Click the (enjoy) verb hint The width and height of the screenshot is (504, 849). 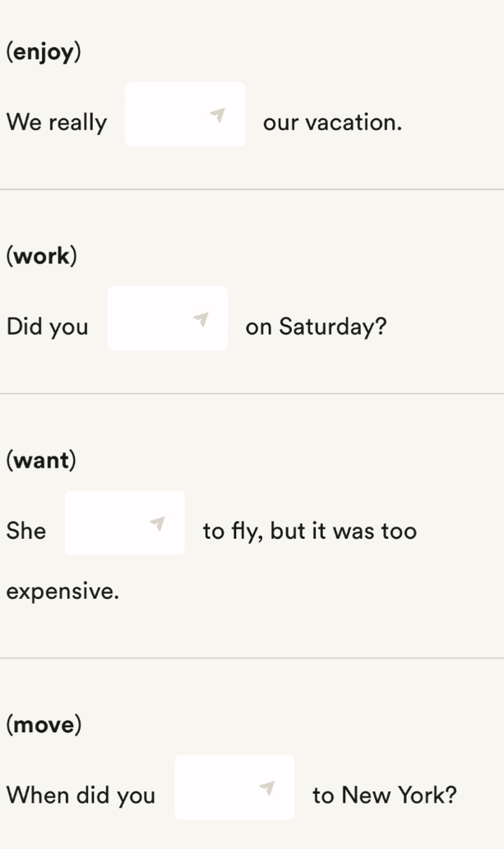click(x=44, y=53)
